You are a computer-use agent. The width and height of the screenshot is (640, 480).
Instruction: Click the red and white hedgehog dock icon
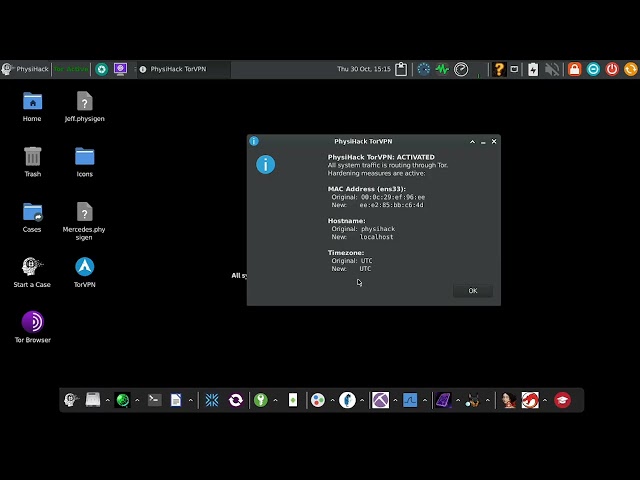click(x=530, y=400)
